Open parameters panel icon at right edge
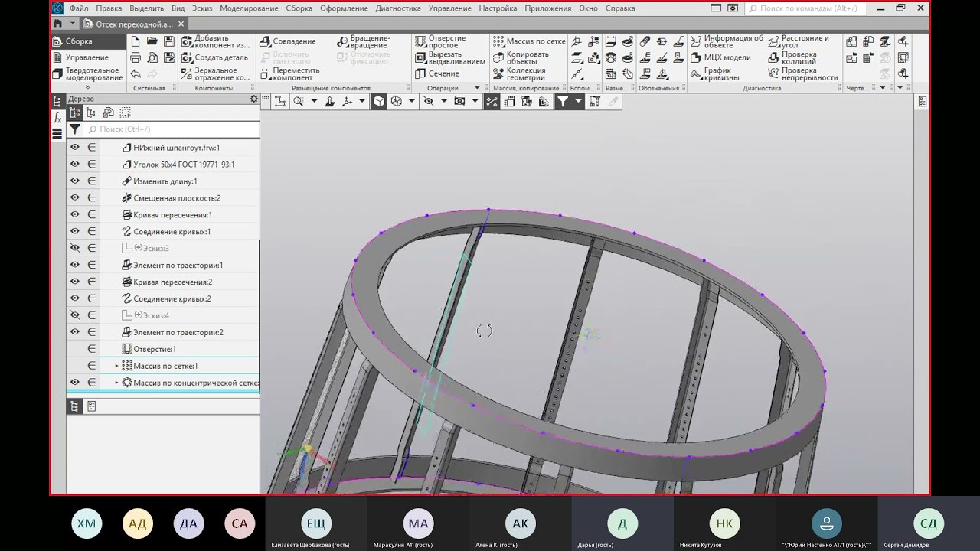Viewport: 980px width, 551px height. pyautogui.click(x=923, y=102)
